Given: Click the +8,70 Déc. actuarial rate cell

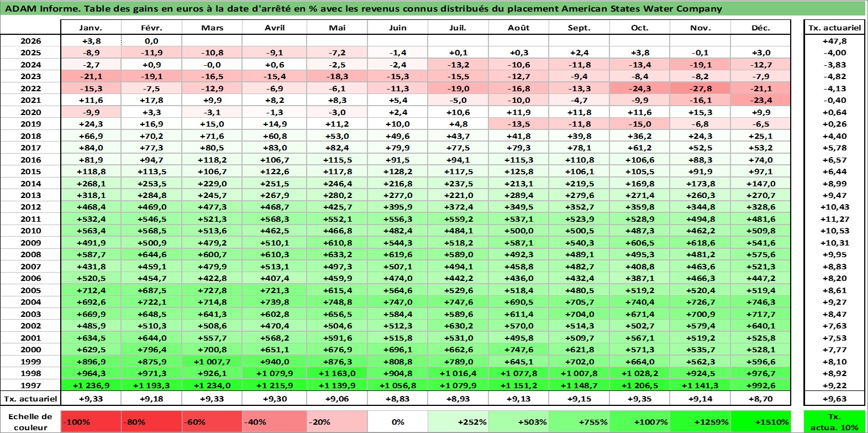Looking at the screenshot, I should point(760,399).
